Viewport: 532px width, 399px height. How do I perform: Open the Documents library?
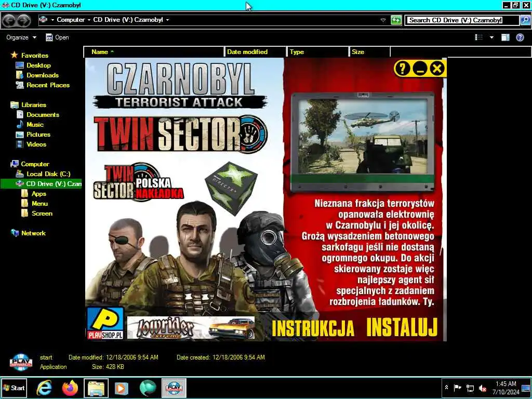coord(43,115)
